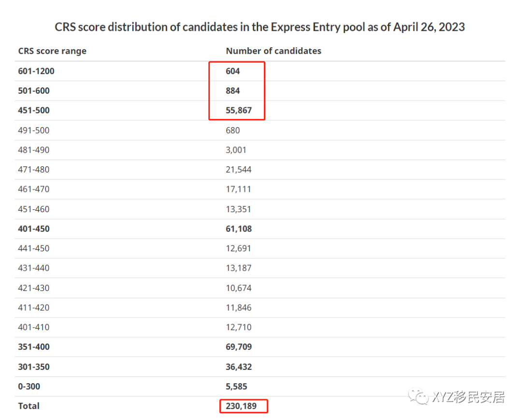Click the table title about Express Entry pool
522x420 pixels.
260,27
